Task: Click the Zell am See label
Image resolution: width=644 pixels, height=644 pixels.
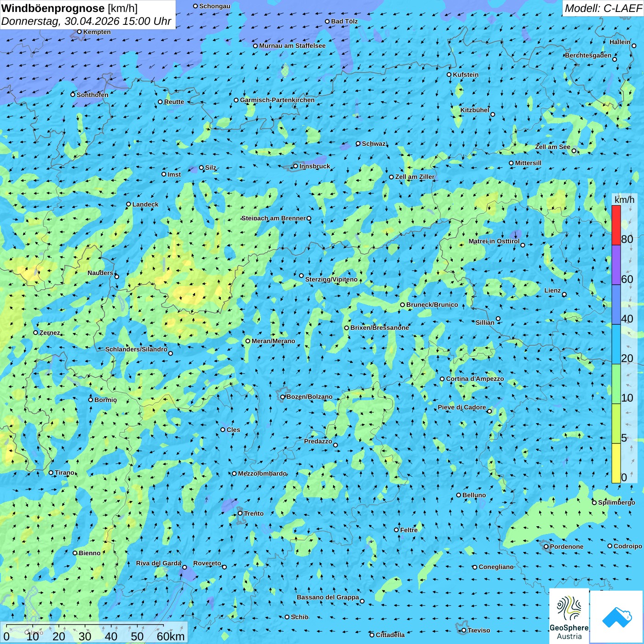Action: point(552,147)
